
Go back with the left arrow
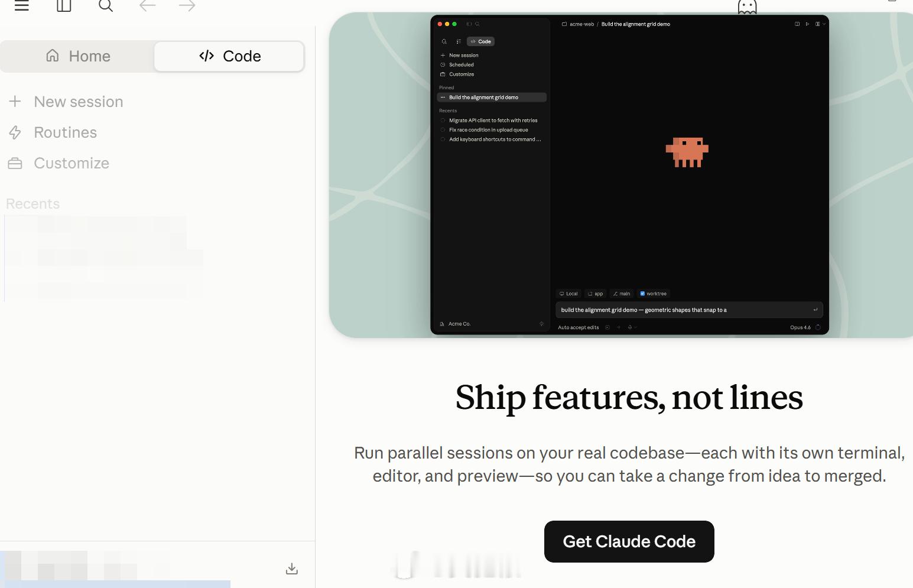pyautogui.click(x=148, y=6)
